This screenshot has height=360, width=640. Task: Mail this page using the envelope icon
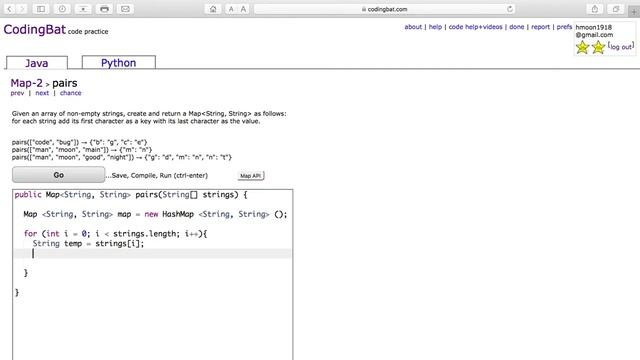point(125,9)
